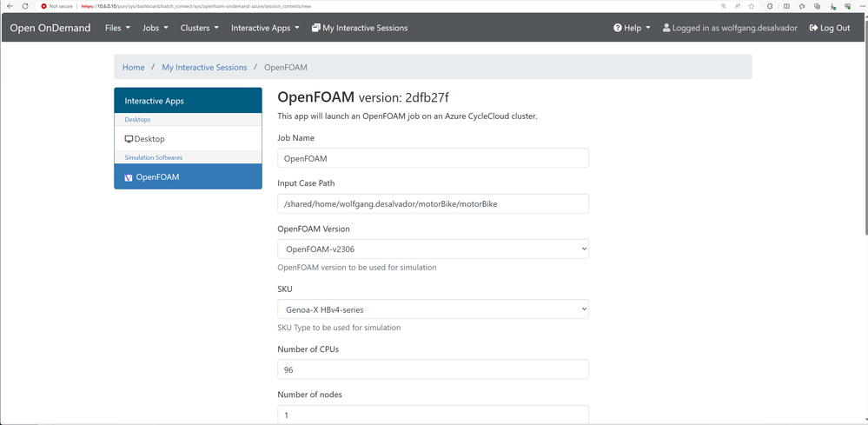Select Desktop in the sidebar

tap(189, 139)
